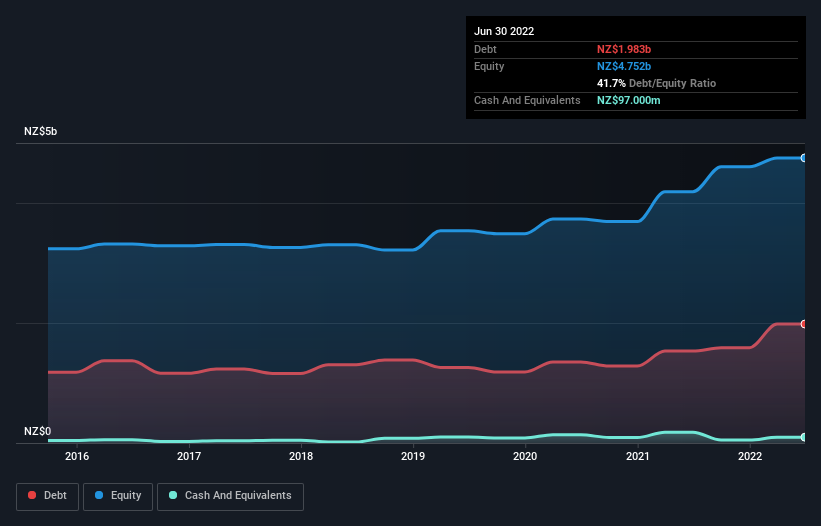This screenshot has width=821, height=526.
Task: Click the Jun 30 2022 tooltip date
Action: pyautogui.click(x=504, y=31)
